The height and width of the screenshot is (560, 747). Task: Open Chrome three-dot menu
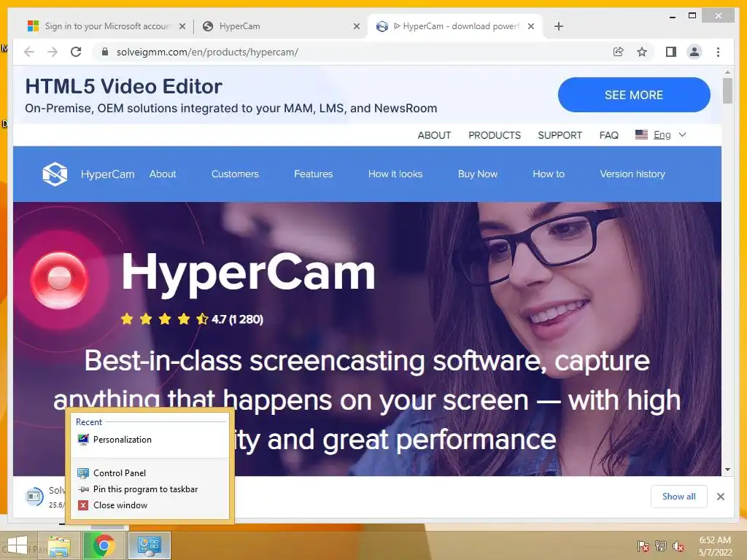click(x=718, y=52)
